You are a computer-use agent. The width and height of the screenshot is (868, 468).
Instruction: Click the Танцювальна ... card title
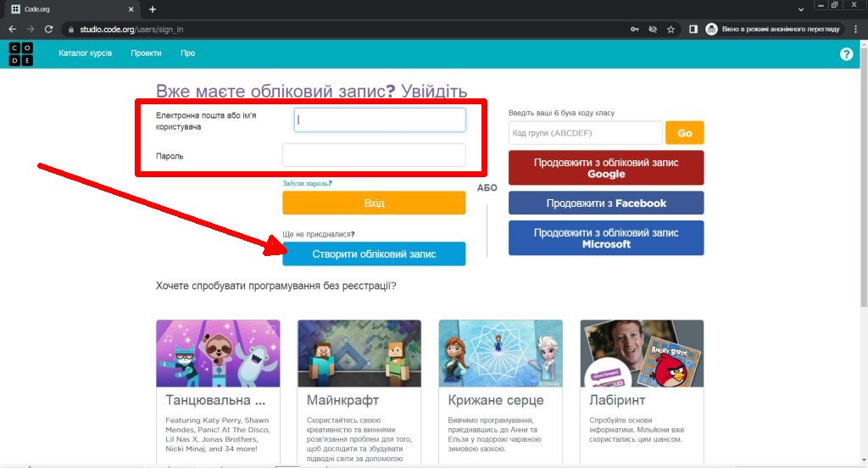(215, 400)
